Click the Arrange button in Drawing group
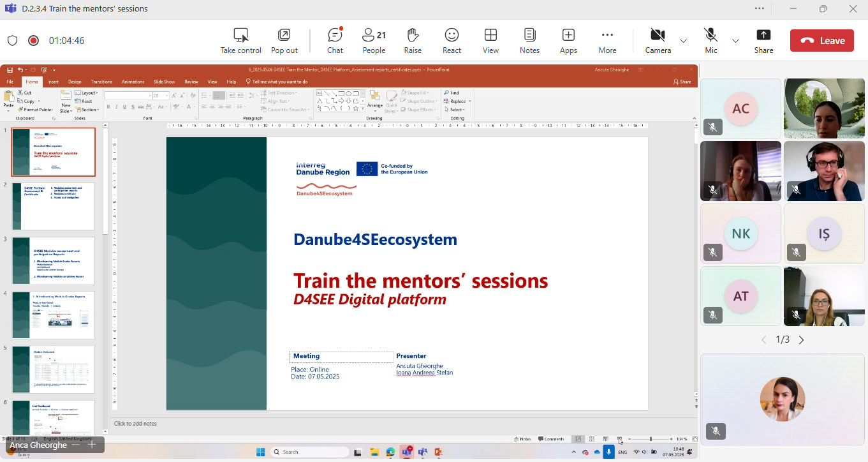Viewport: 868px width, 462px height. [x=375, y=100]
